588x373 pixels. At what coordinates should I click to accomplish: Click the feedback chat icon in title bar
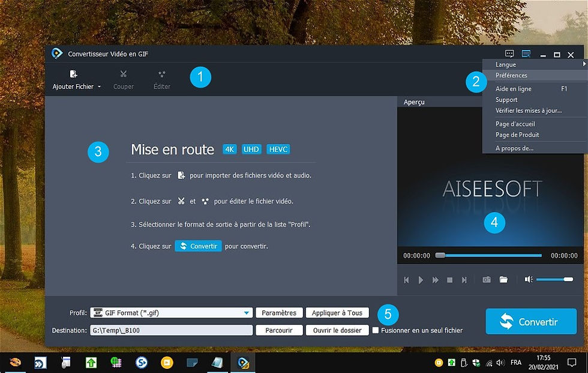coord(509,53)
